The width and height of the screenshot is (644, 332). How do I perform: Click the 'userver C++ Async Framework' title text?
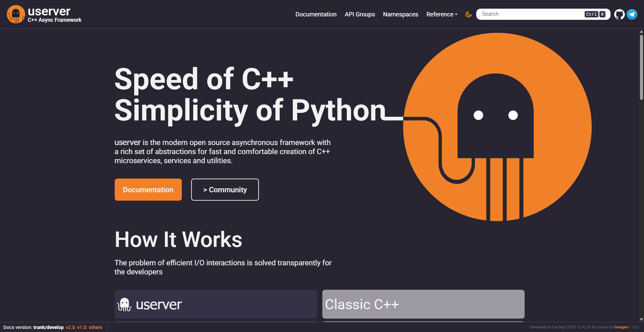[x=55, y=15]
